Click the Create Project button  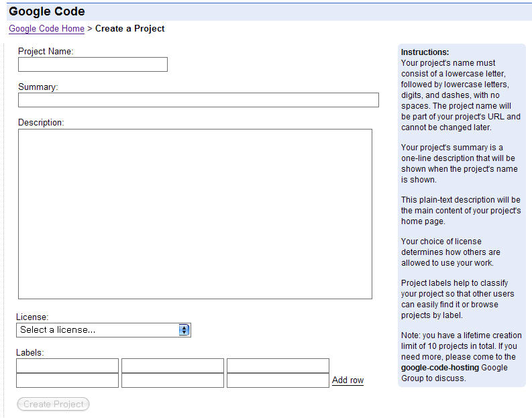53,404
